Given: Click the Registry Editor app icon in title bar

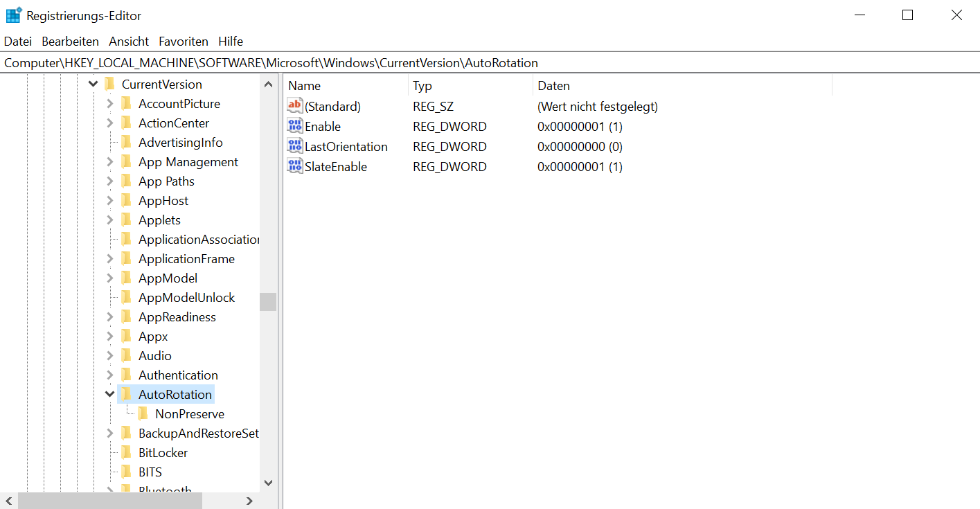Looking at the screenshot, I should 14,15.
